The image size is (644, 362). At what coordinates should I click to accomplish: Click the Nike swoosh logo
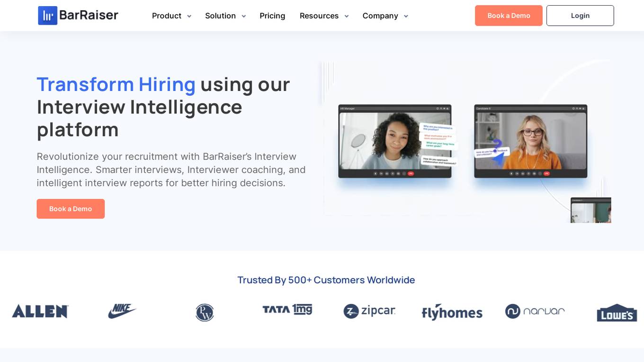122,311
